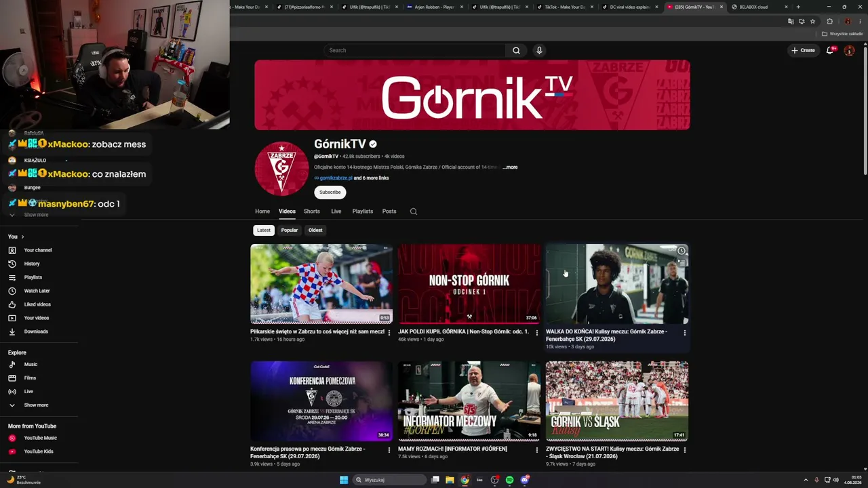This screenshot has height=488, width=868.
Task: Open the Wszystkie zakładki bookmarks folder
Action: tap(843, 34)
